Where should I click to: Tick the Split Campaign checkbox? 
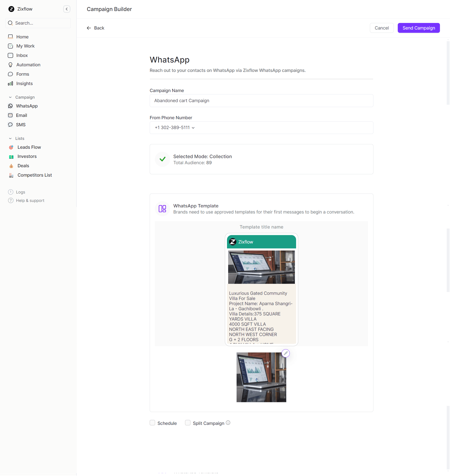188,423
